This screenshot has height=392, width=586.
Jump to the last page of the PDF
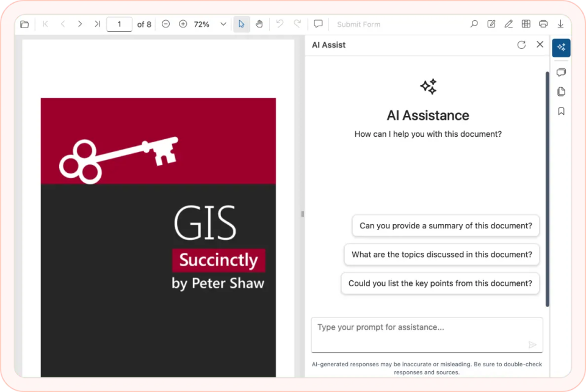pyautogui.click(x=96, y=24)
